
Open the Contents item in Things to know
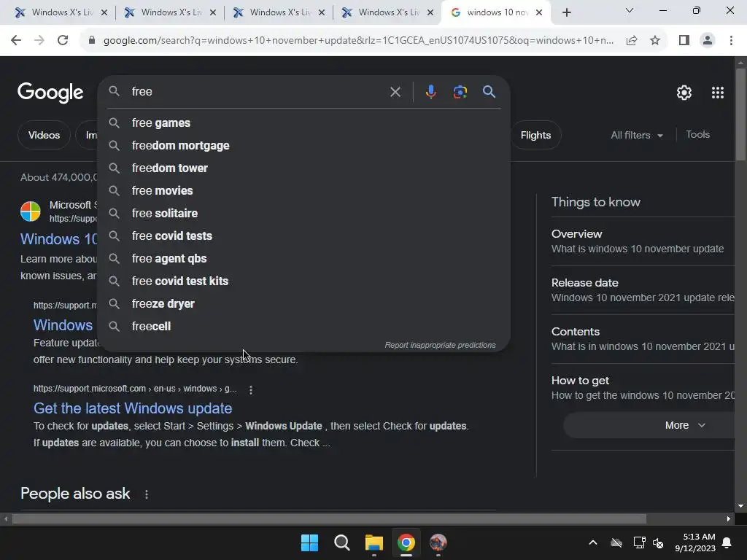click(643, 339)
